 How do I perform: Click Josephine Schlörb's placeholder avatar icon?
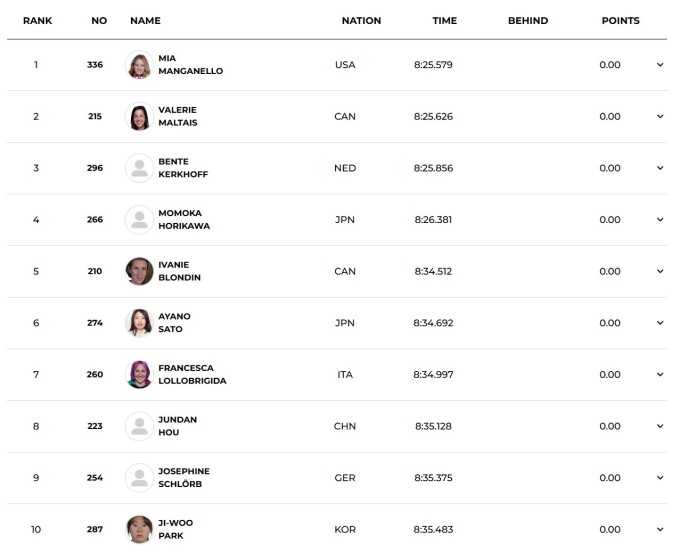pos(139,478)
